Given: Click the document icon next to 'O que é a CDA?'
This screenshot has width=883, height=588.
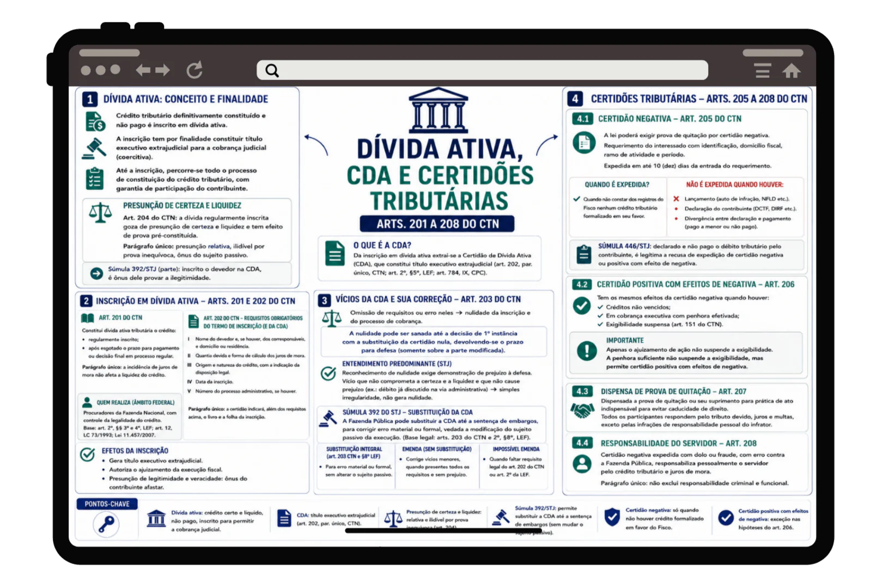Looking at the screenshot, I should click(335, 253).
